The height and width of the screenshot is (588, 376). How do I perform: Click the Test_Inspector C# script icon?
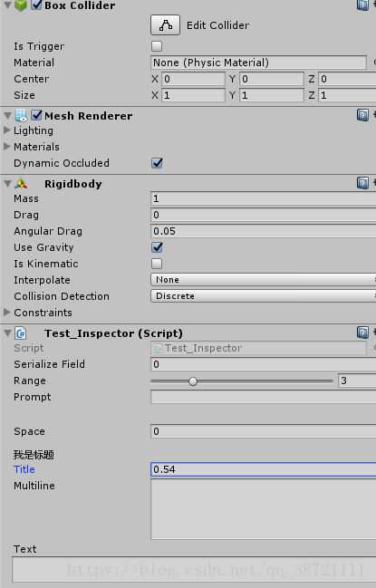[21, 333]
